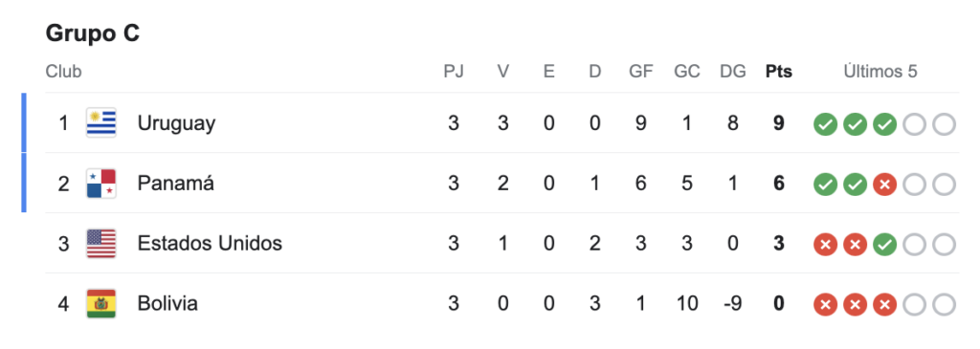980x349 pixels.
Task: Click the Estados Unidos flag icon
Action: pyautogui.click(x=101, y=244)
